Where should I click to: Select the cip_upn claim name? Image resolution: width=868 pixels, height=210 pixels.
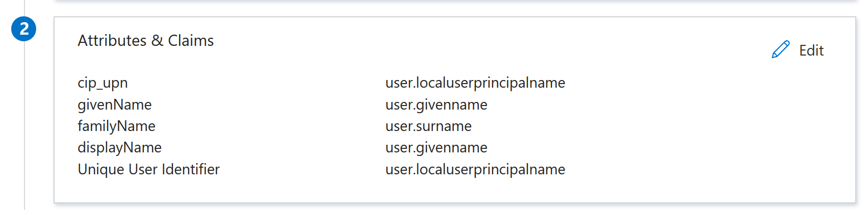click(x=103, y=83)
